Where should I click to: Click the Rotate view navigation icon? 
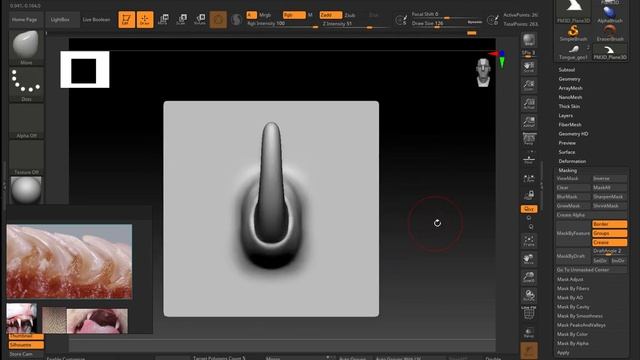point(529,296)
